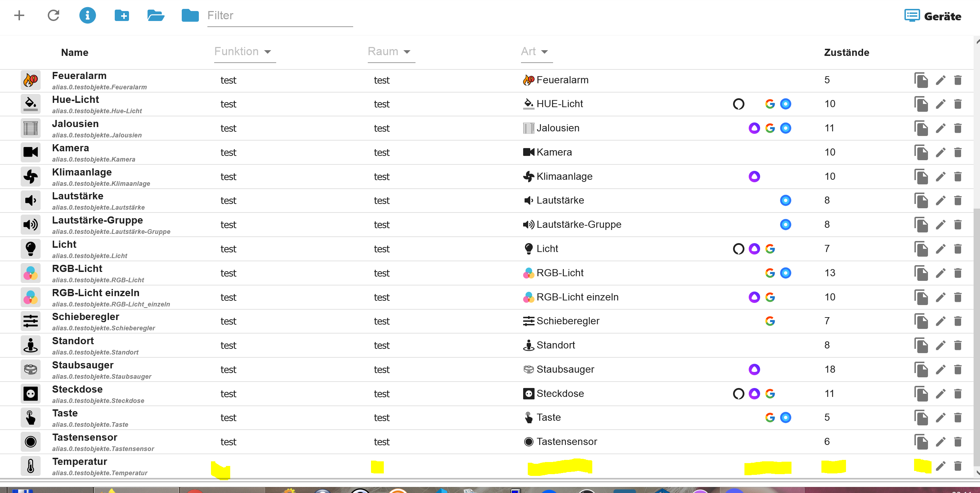Expand all folders via the open folder icon
Image resolution: width=980 pixels, height=493 pixels.
point(156,16)
